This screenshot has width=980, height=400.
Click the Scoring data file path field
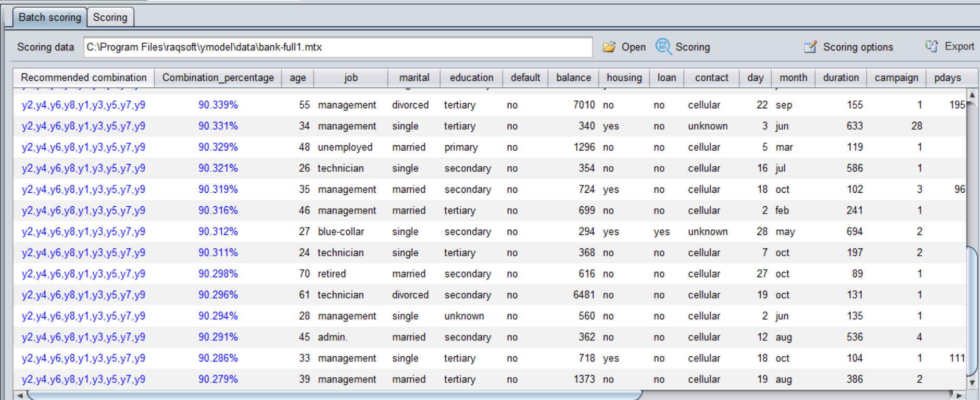click(337, 47)
